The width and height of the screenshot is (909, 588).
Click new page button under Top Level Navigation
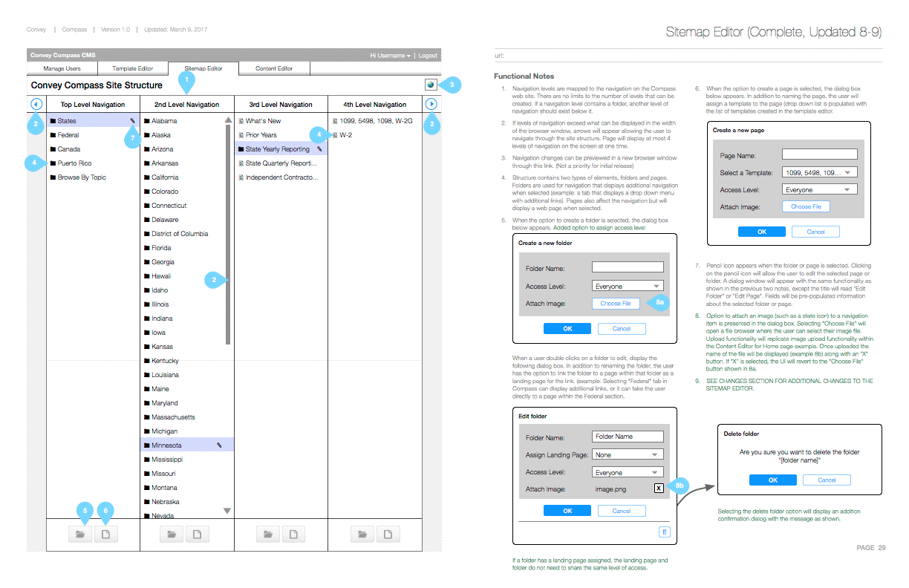105,533
